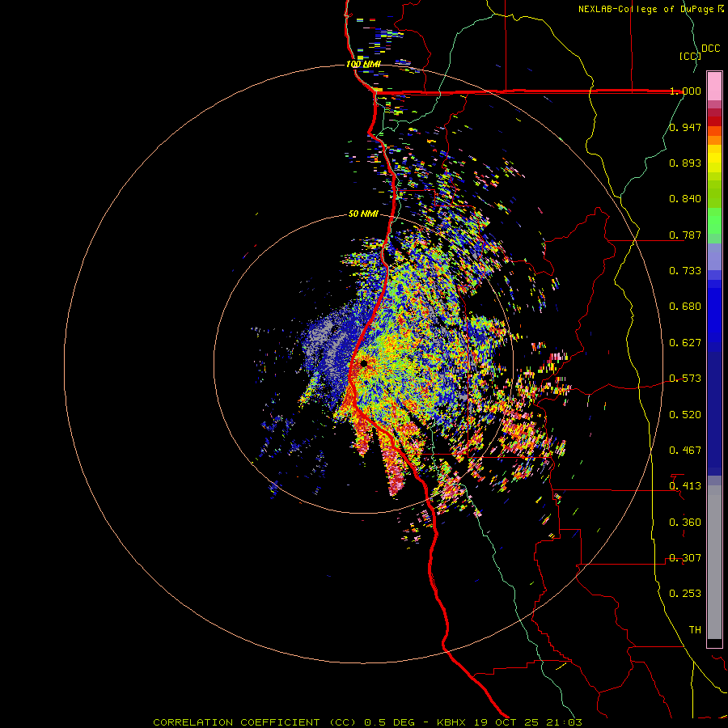The width and height of the screenshot is (728, 728).
Task: Click the CORRELATION COEFFICIENT (CC) caption text
Action: [255, 722]
